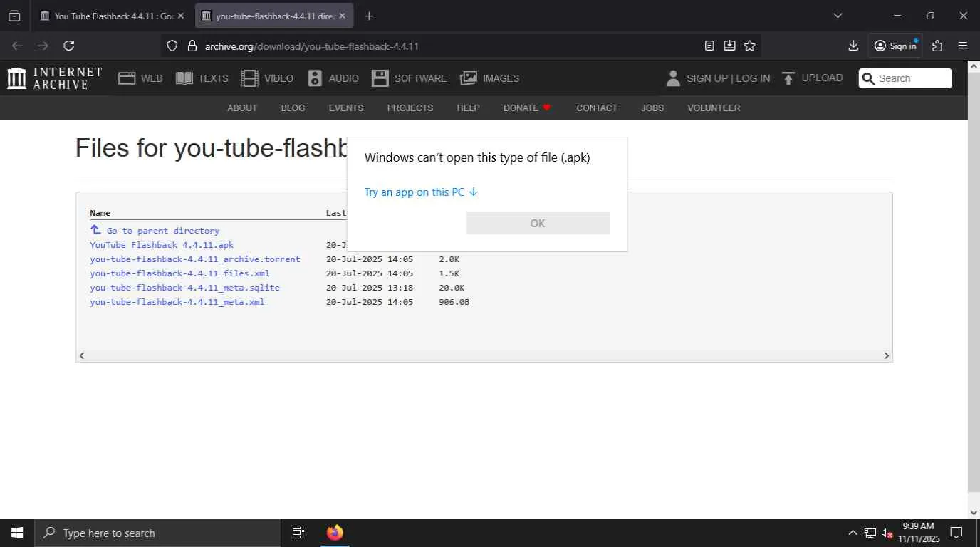Click the Forward arrow in Firefox toolbar

(x=43, y=46)
